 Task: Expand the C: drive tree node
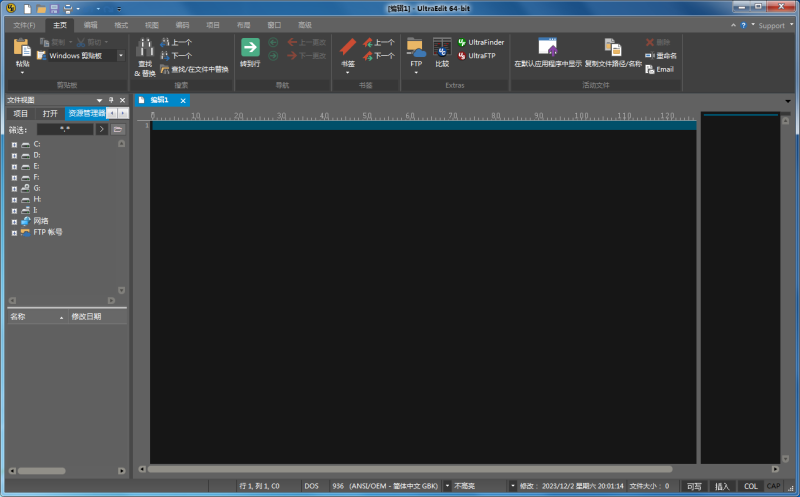14,144
